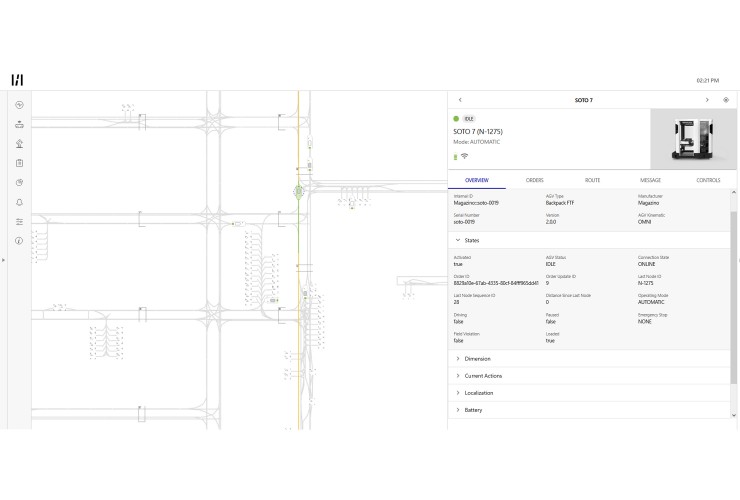The image size is (740, 500).
Task: Click the green status dot beside IDLE
Action: pyautogui.click(x=456, y=119)
